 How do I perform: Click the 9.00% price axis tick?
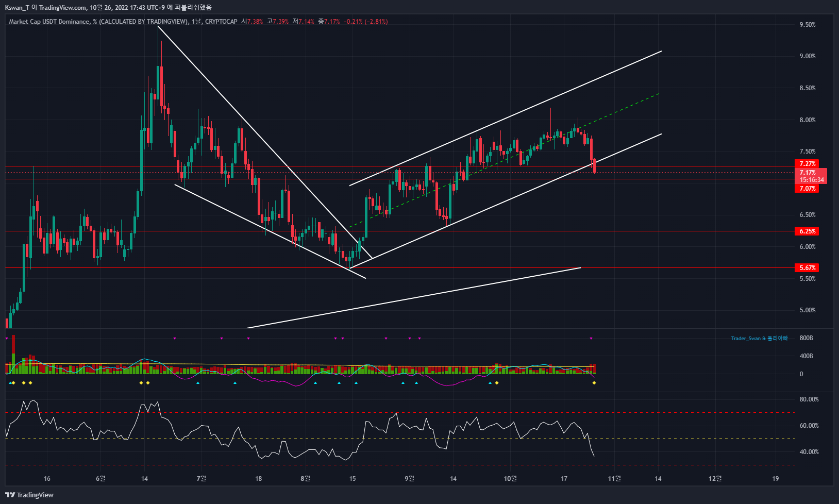click(x=808, y=56)
